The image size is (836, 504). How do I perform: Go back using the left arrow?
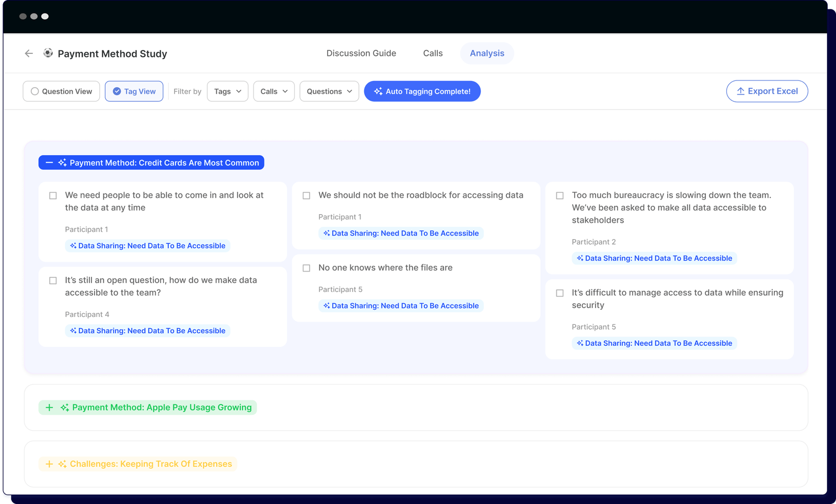pos(29,53)
